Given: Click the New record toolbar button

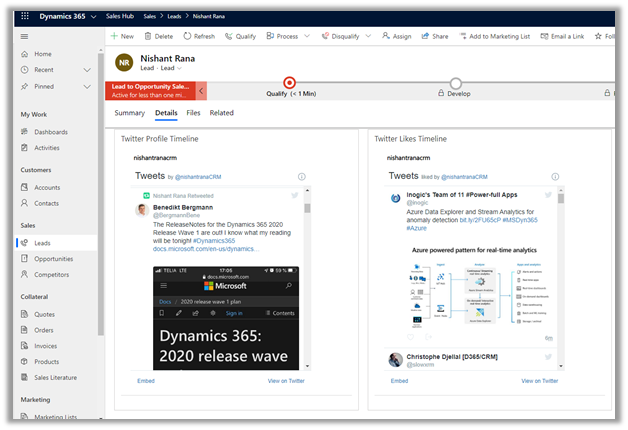Looking at the screenshot, I should 121,36.
